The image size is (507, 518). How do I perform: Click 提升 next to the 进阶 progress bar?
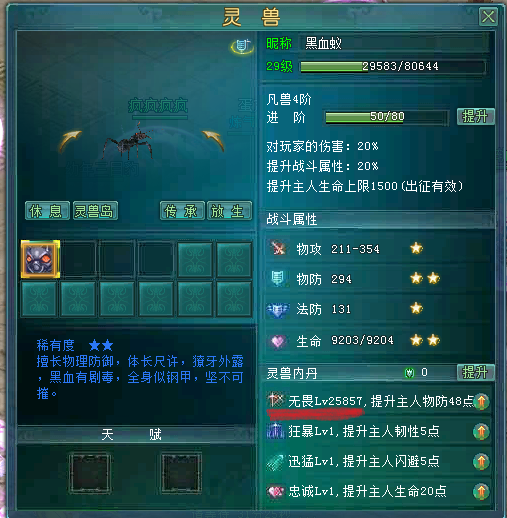click(476, 116)
